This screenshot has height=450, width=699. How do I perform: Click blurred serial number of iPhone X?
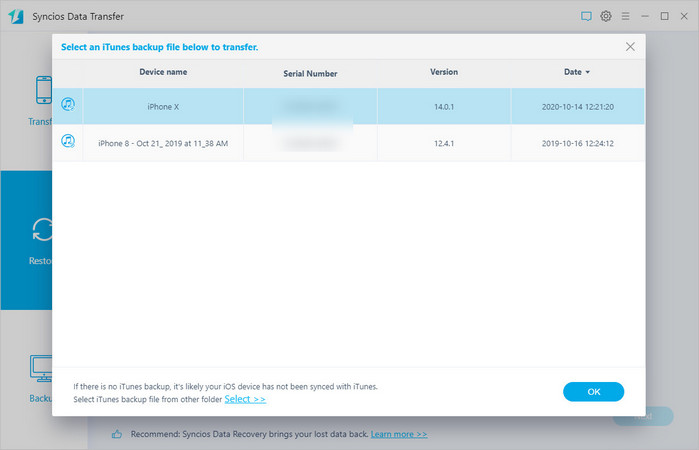click(x=310, y=107)
